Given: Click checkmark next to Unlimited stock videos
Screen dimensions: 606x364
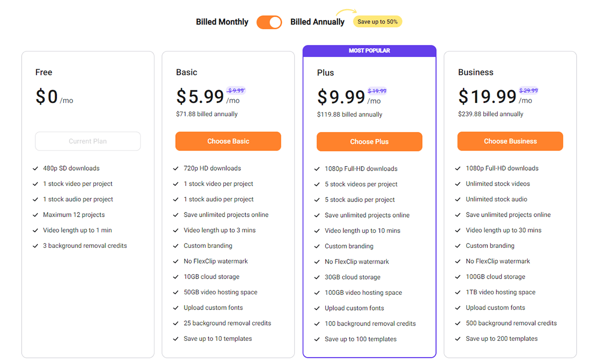Looking at the screenshot, I should pyautogui.click(x=458, y=184).
